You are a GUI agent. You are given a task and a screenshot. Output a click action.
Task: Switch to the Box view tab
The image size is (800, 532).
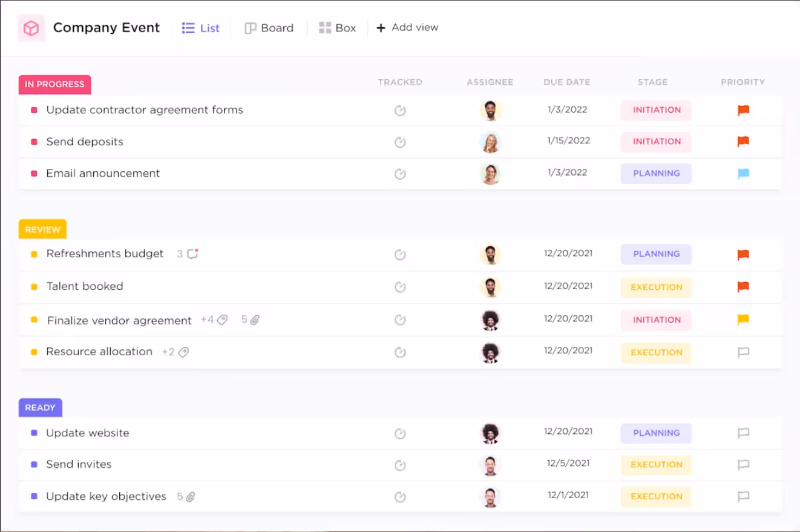pyautogui.click(x=338, y=28)
